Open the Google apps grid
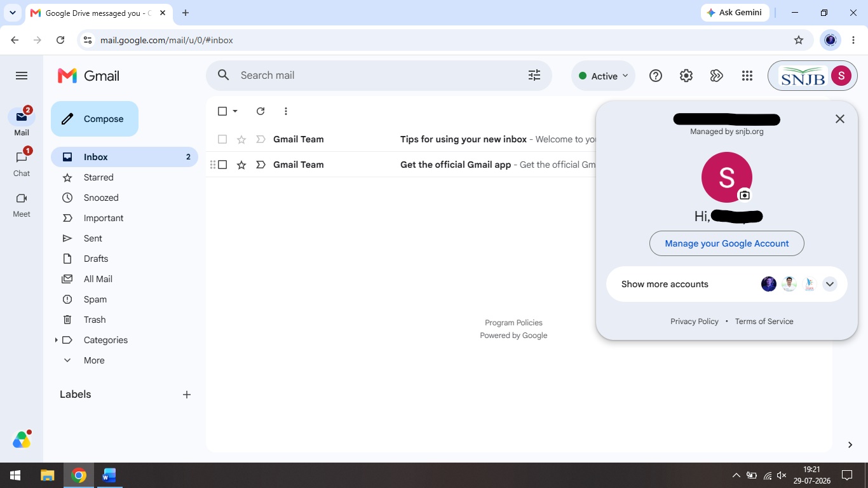The width and height of the screenshot is (868, 488). [747, 76]
